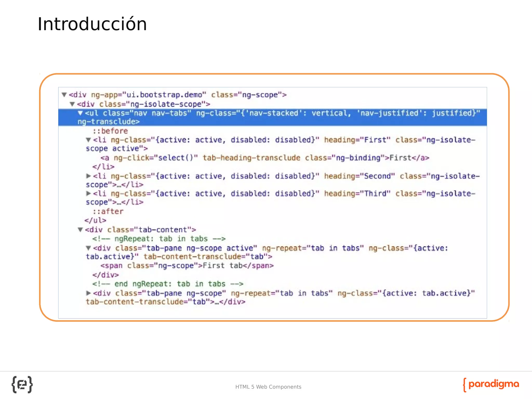The image size is (532, 399).
Task: Select the ::after pseudo-element row
Action: [108, 211]
